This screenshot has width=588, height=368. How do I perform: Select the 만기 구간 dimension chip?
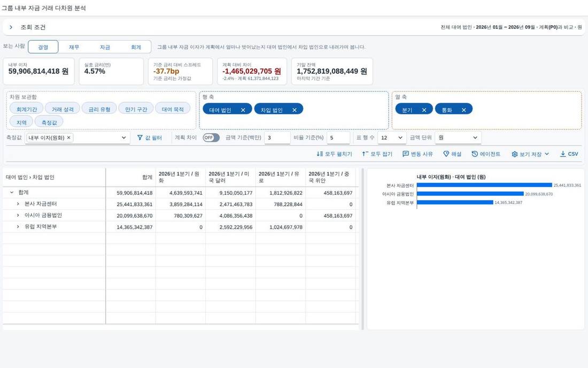[x=136, y=109]
